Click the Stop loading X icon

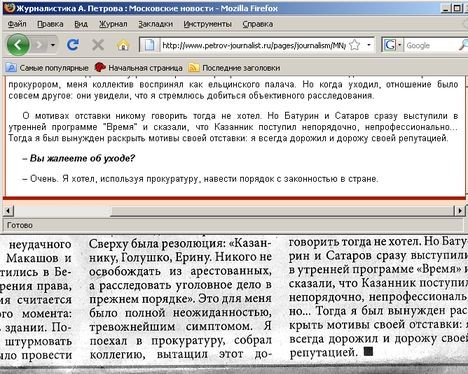click(x=98, y=45)
